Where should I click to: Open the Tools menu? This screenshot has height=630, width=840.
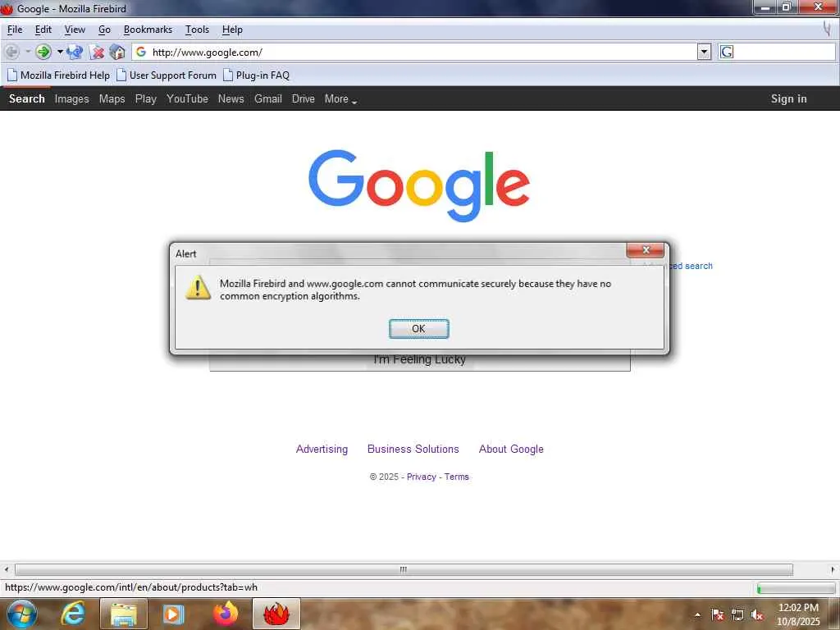[x=197, y=30]
